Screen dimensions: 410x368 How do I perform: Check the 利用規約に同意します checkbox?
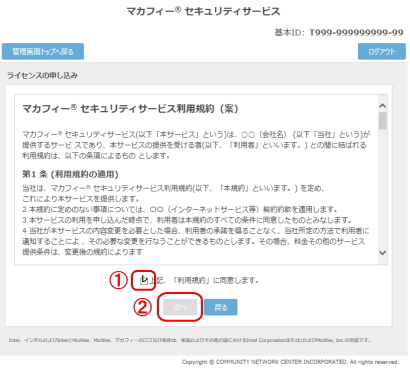[144, 280]
